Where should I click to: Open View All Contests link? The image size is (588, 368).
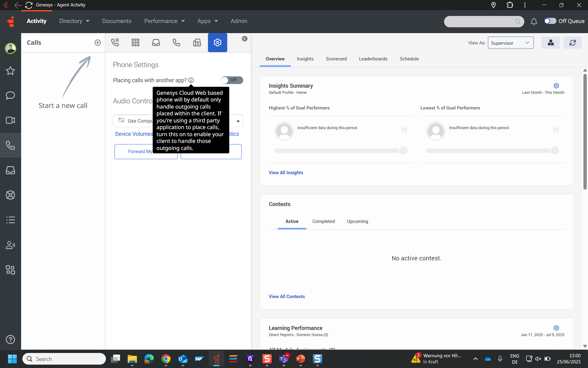[287, 297]
